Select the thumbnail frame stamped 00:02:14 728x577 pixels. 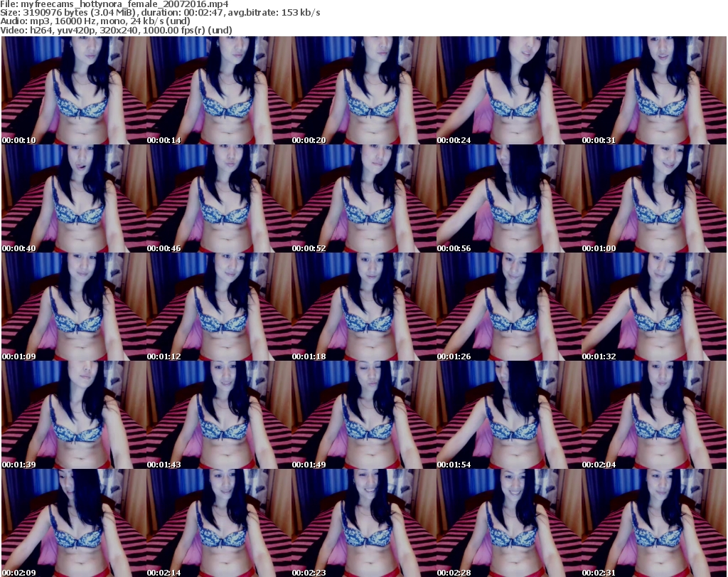tap(219, 523)
